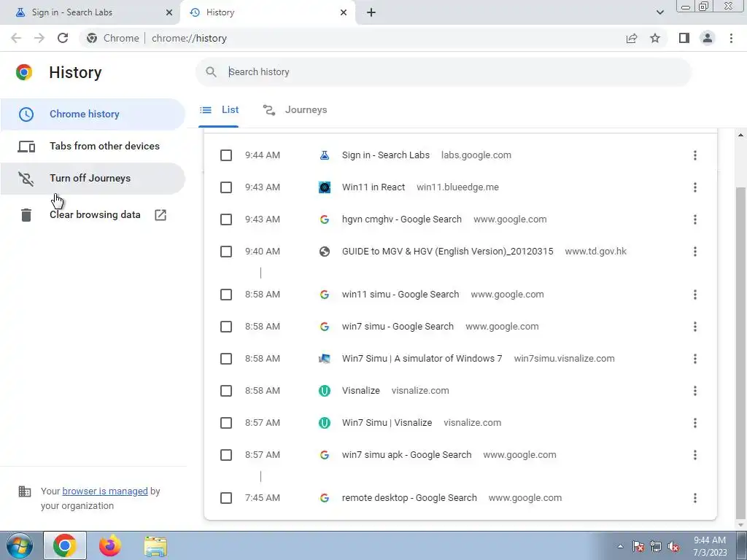Image resolution: width=747 pixels, height=560 pixels.
Task: Click the muted volume tray icon
Action: pyautogui.click(x=673, y=547)
